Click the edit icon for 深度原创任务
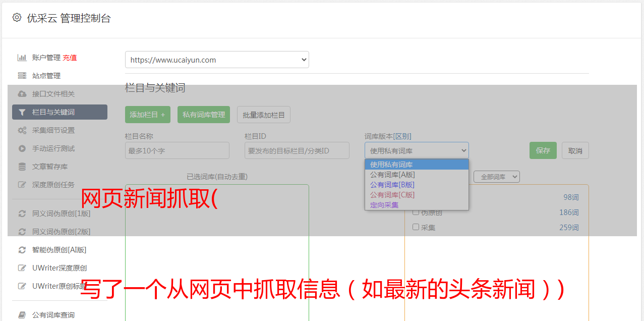The image size is (644, 321). click(22, 185)
